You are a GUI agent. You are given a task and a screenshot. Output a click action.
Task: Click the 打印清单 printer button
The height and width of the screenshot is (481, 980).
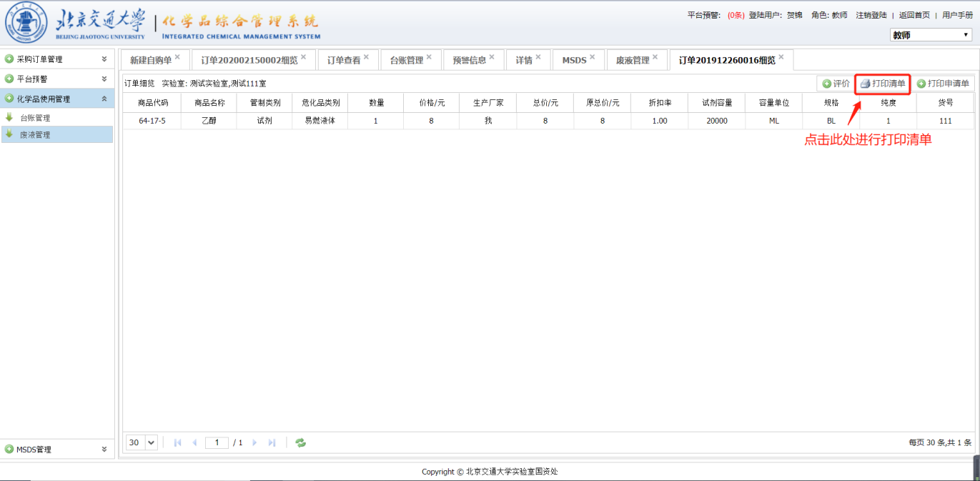[883, 84]
